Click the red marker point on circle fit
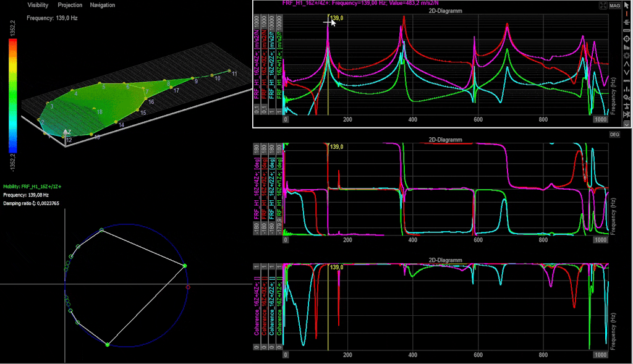 (x=188, y=287)
